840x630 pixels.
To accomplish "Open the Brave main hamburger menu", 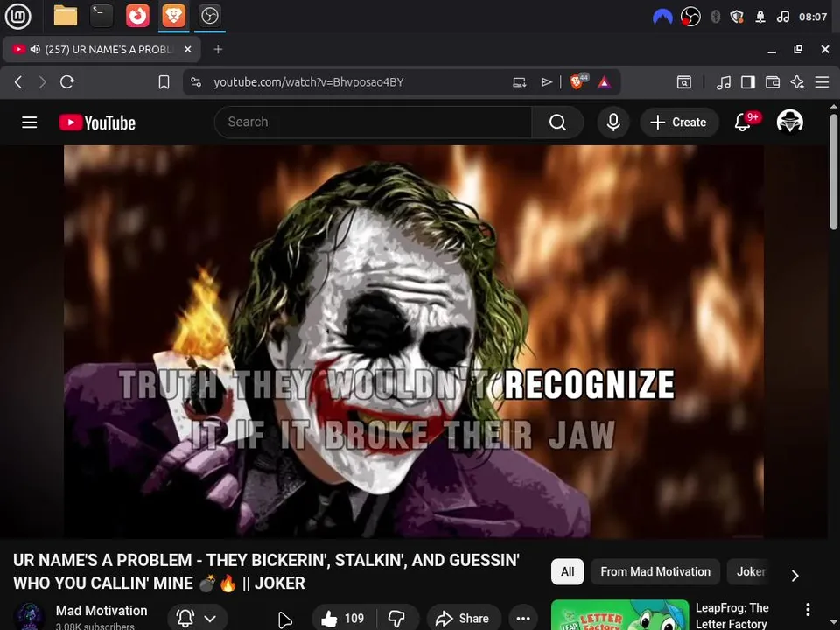I will coord(822,82).
